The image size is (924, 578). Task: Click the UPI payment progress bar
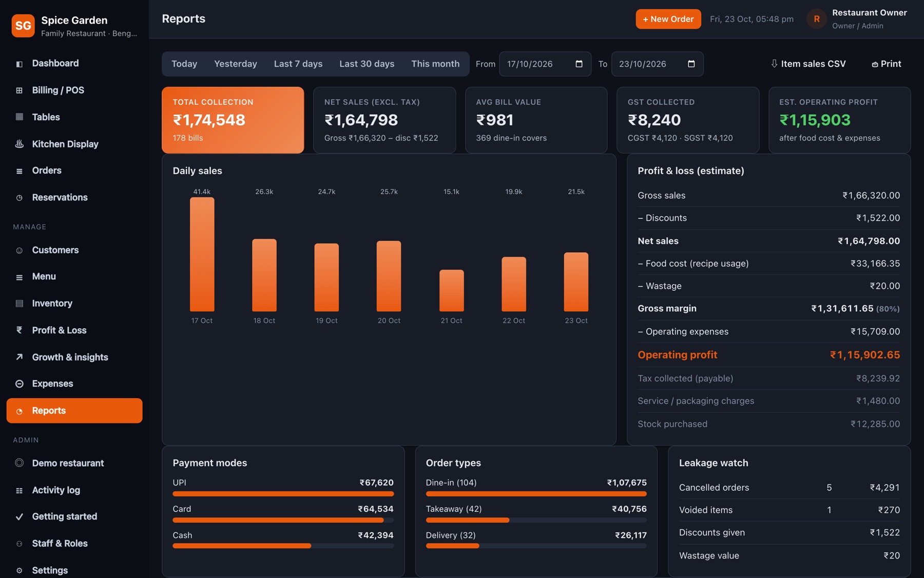tap(283, 494)
